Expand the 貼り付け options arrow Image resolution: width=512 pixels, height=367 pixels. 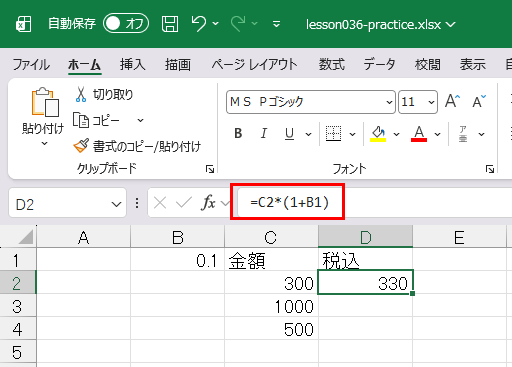(x=44, y=143)
